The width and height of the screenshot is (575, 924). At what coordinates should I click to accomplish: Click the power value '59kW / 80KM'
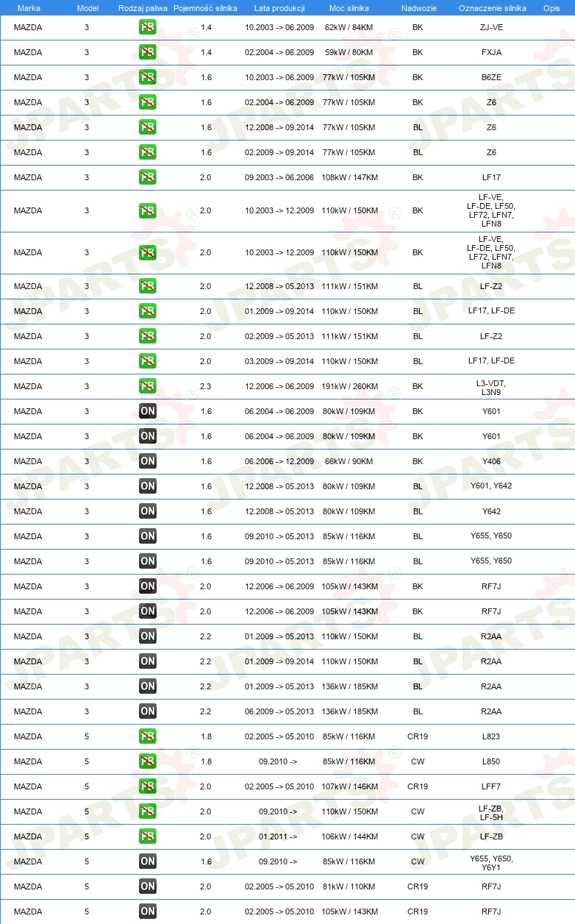pyautogui.click(x=349, y=53)
